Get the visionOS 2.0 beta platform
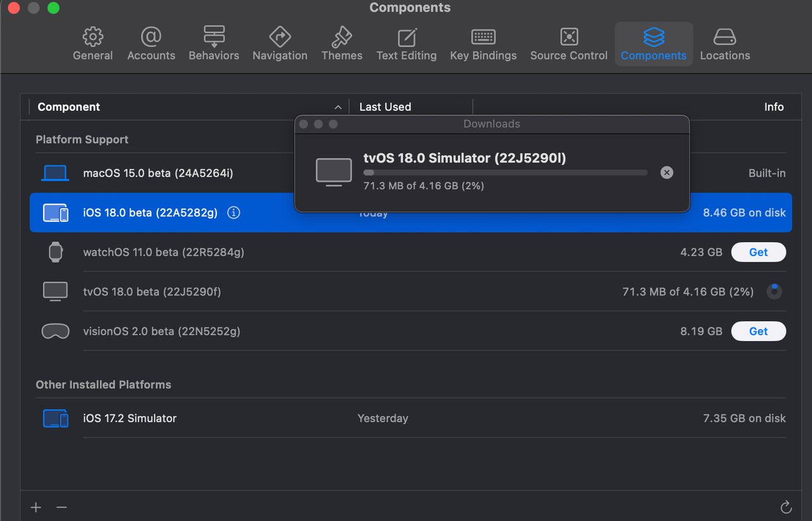 [758, 331]
